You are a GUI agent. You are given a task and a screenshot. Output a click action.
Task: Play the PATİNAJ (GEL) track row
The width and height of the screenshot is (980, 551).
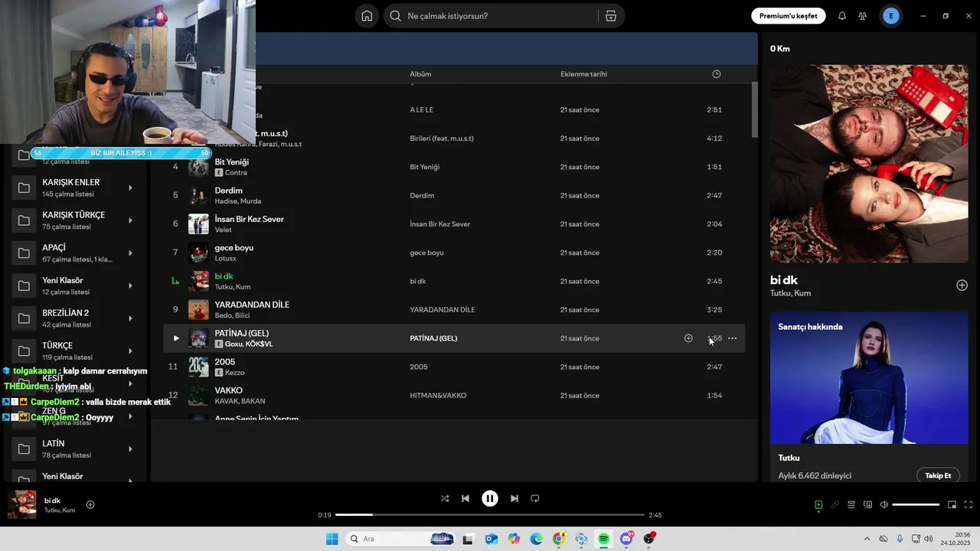coord(175,338)
